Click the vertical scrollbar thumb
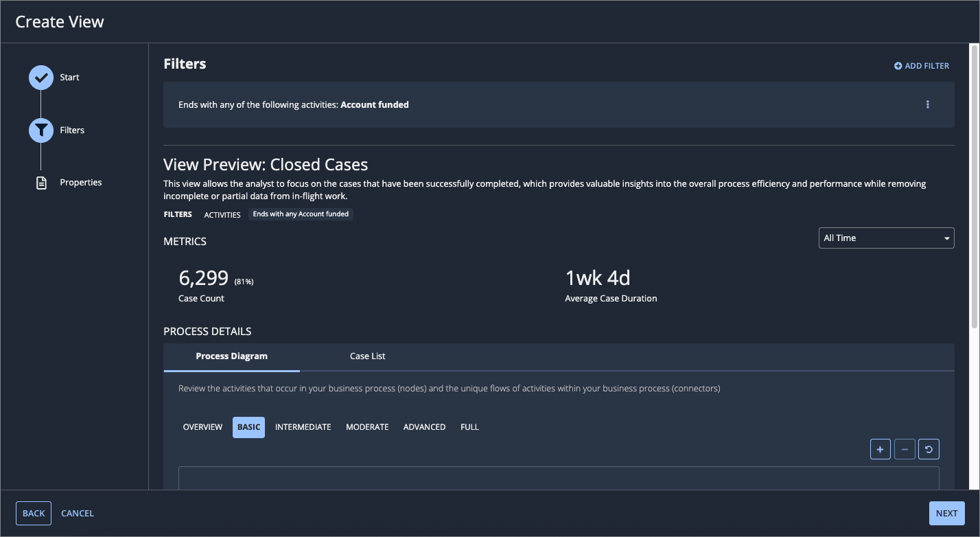 point(974,185)
